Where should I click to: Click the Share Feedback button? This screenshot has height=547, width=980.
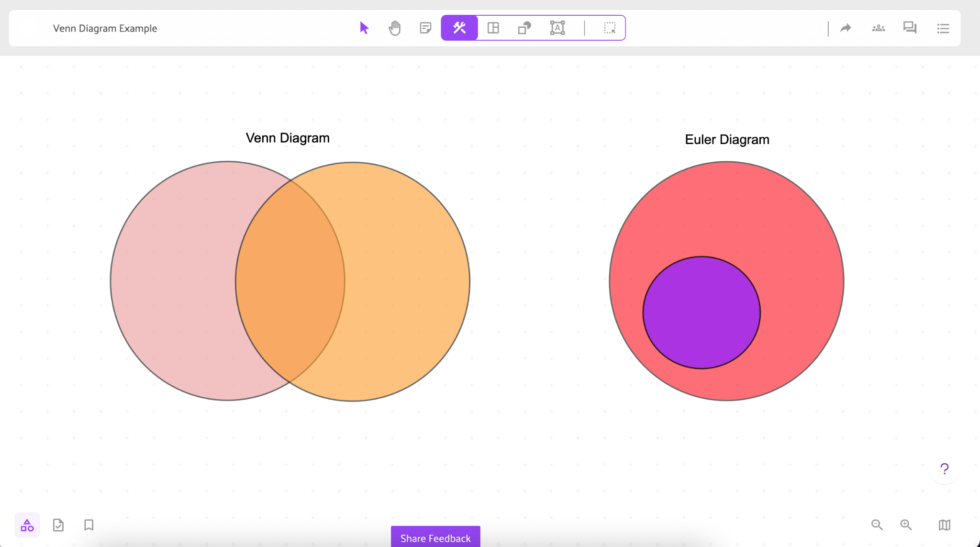[434, 538]
